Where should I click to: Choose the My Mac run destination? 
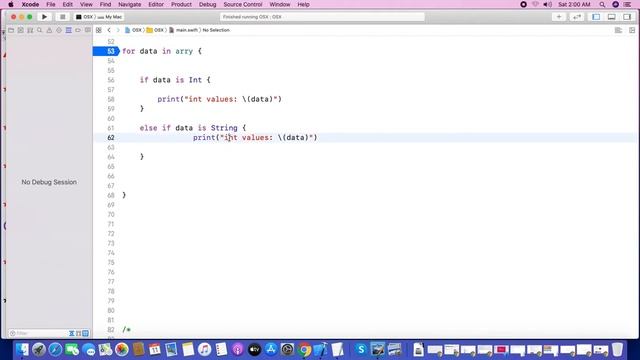click(110, 17)
